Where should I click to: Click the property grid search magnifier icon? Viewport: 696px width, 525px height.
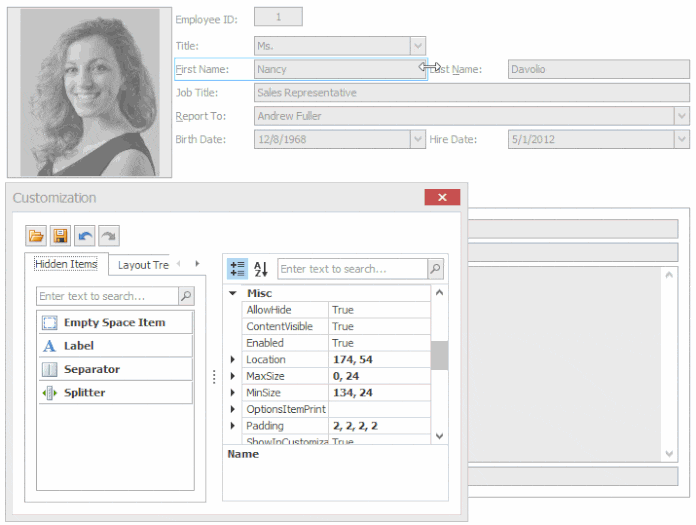[435, 269]
